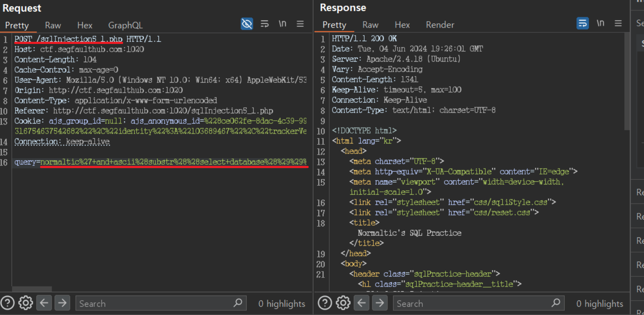The height and width of the screenshot is (315, 644).
Task: Click the Date header in Response
Action: (407, 49)
